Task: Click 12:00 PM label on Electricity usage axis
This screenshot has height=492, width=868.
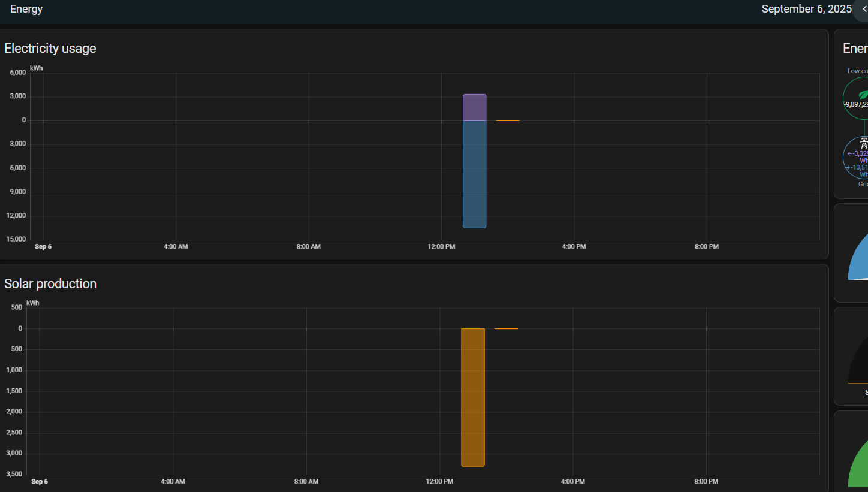Action: click(441, 247)
